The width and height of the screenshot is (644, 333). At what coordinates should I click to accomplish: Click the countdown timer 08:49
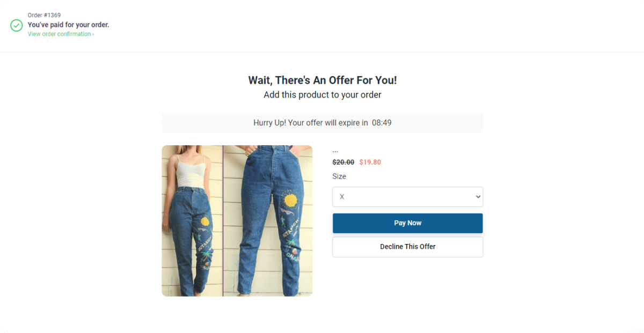[x=382, y=123]
